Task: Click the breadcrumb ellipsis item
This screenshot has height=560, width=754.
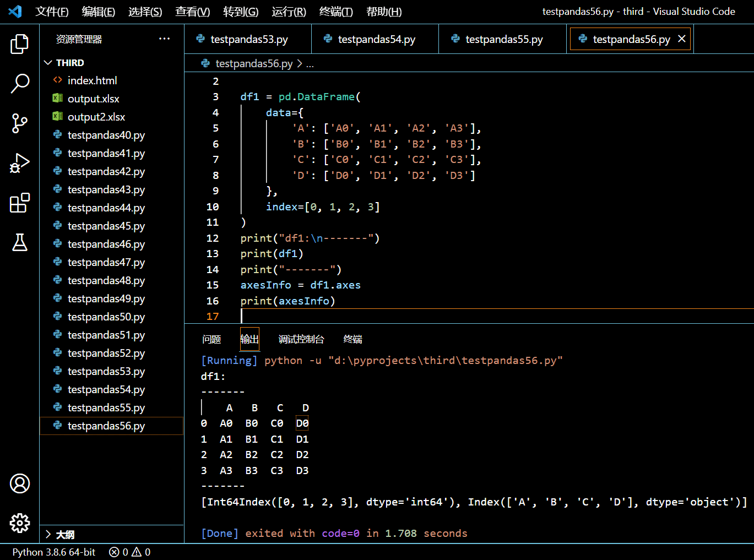Action: [310, 64]
